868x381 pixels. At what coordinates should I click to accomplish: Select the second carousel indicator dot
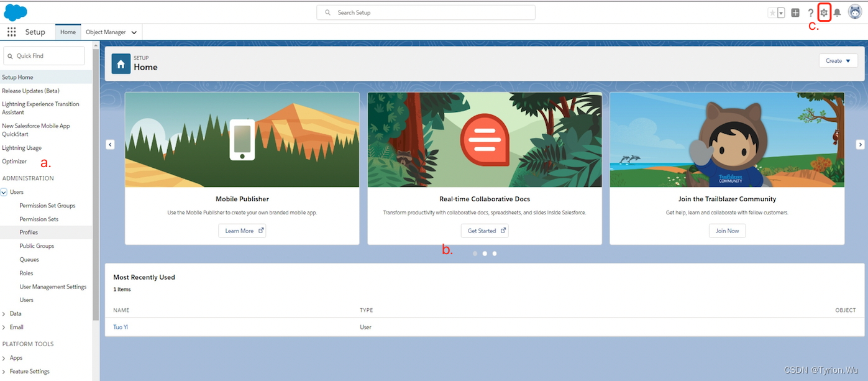(485, 254)
